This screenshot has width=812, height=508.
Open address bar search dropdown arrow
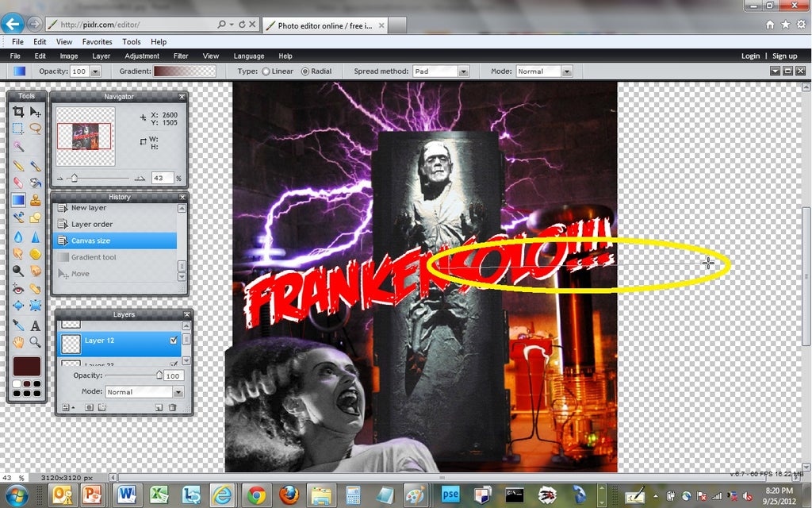231,25
